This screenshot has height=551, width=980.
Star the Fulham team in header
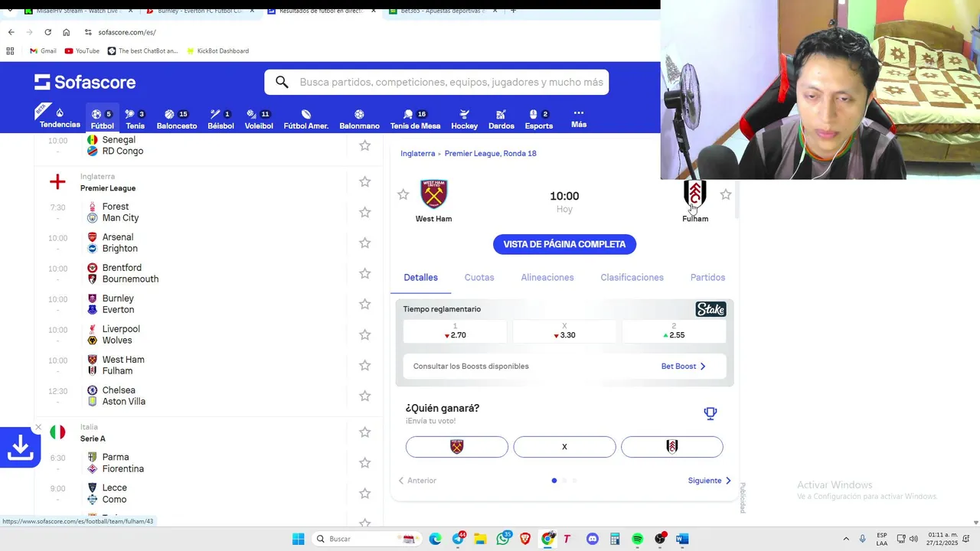click(726, 194)
